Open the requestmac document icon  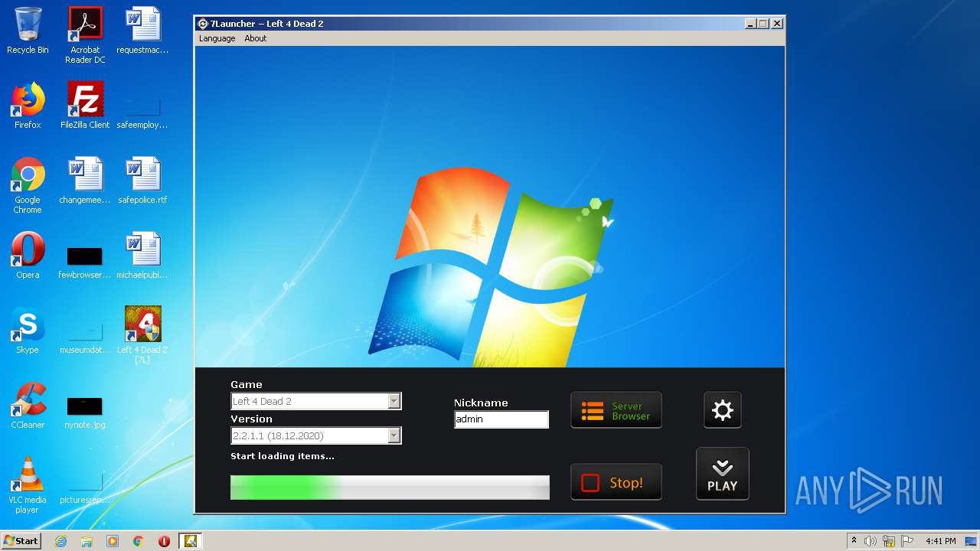(142, 31)
